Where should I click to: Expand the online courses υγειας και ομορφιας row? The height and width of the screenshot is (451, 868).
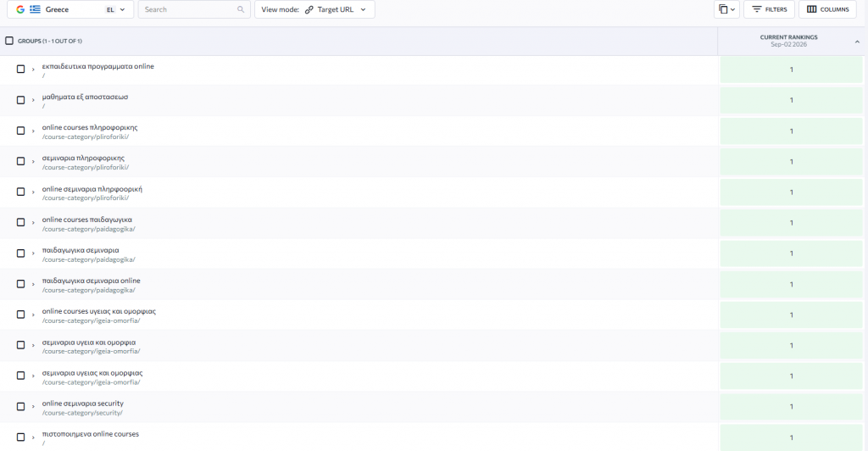pyautogui.click(x=33, y=315)
